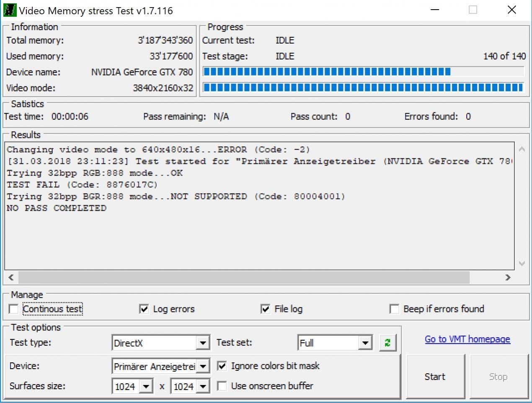This screenshot has width=532, height=403.
Task: Click the Pass remaining N/A value
Action: coord(221,116)
